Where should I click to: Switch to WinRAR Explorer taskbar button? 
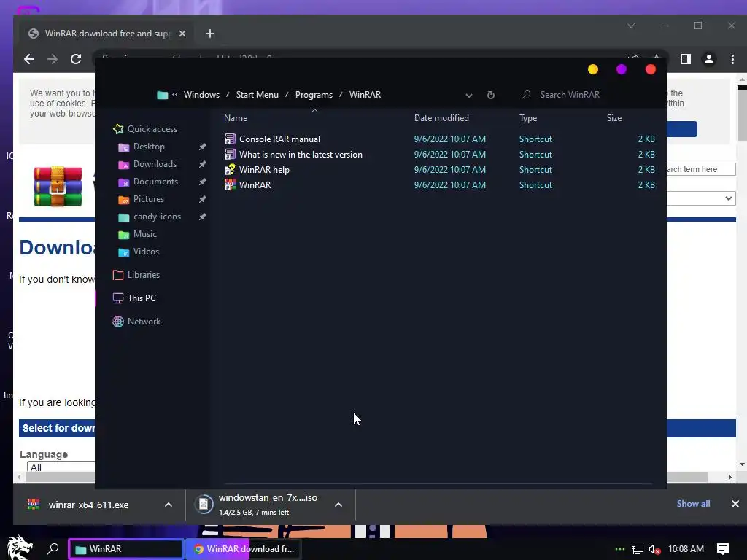click(x=125, y=548)
